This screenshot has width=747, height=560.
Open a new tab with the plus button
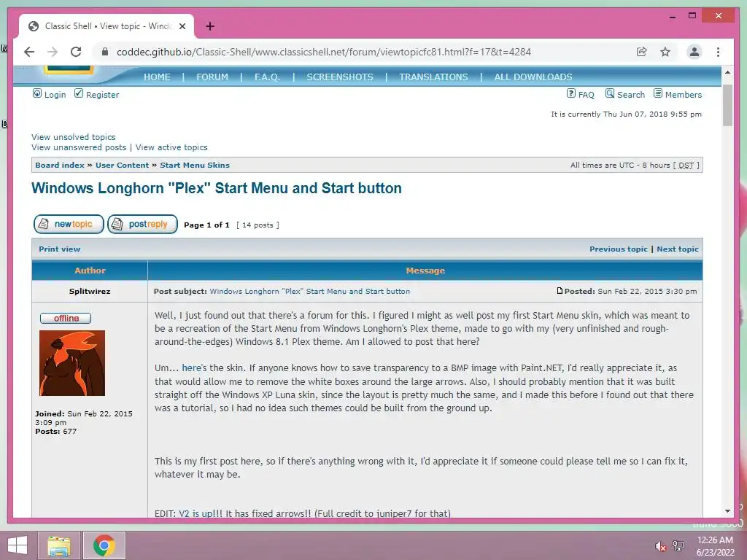(x=209, y=26)
